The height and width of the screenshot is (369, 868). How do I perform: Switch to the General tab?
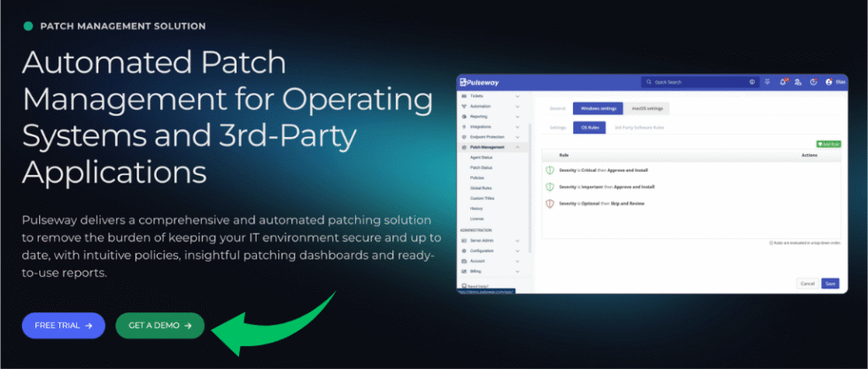click(557, 109)
